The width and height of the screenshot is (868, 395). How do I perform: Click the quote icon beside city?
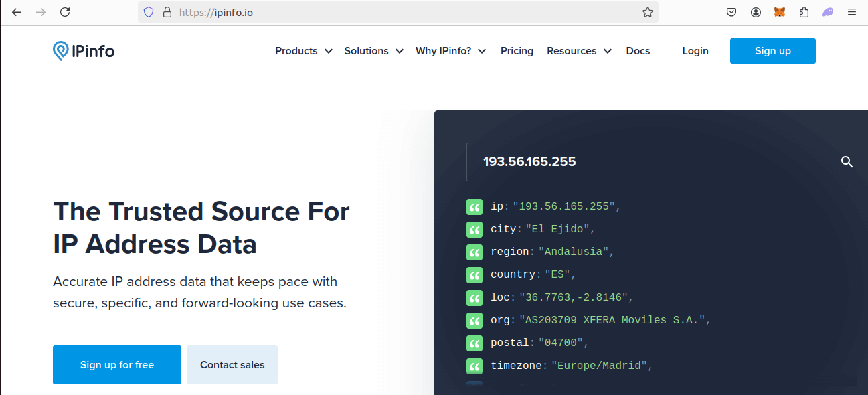474,229
